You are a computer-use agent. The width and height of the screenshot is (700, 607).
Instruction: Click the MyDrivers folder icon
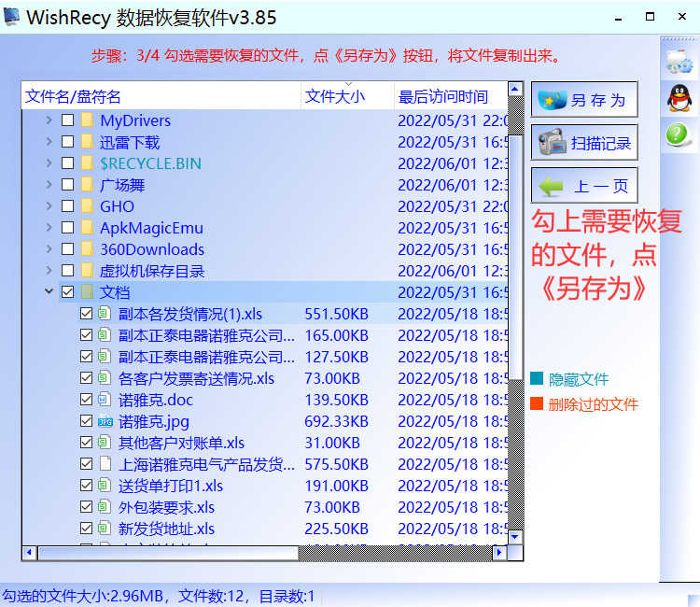[x=87, y=120]
